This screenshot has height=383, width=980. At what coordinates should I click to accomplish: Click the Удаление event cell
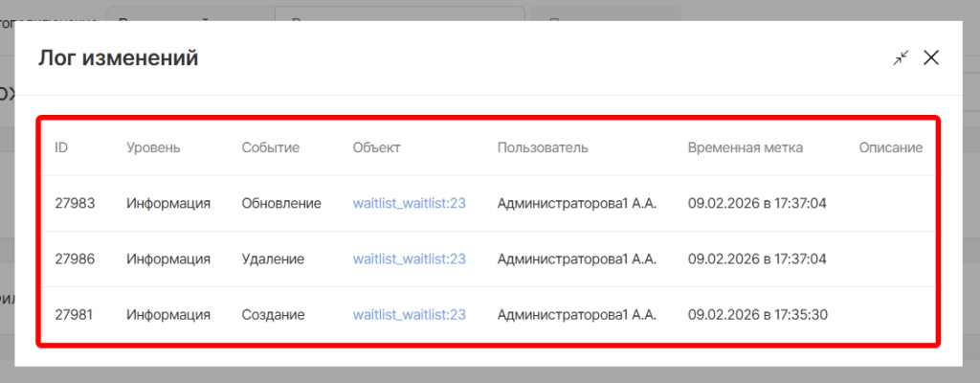(x=273, y=259)
